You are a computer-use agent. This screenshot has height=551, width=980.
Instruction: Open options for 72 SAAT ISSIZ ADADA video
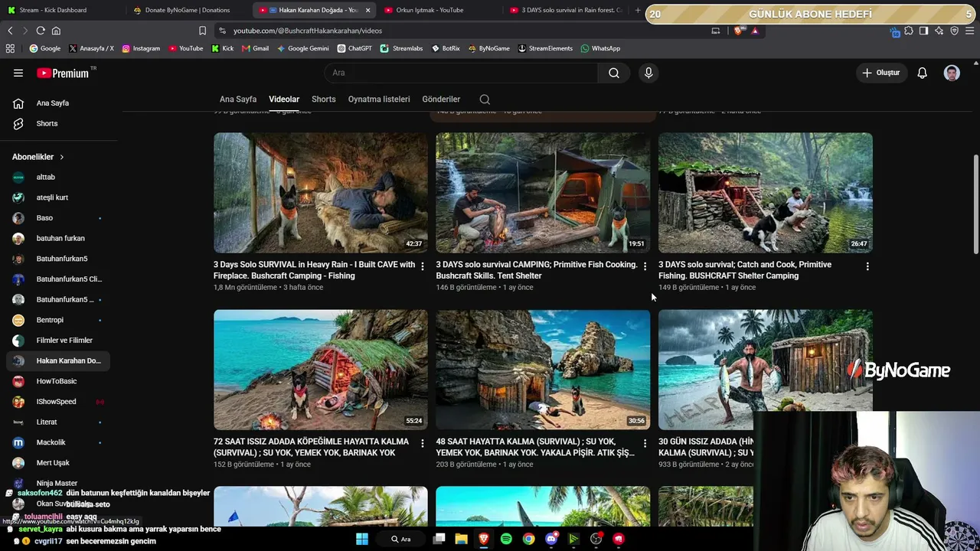(x=423, y=443)
